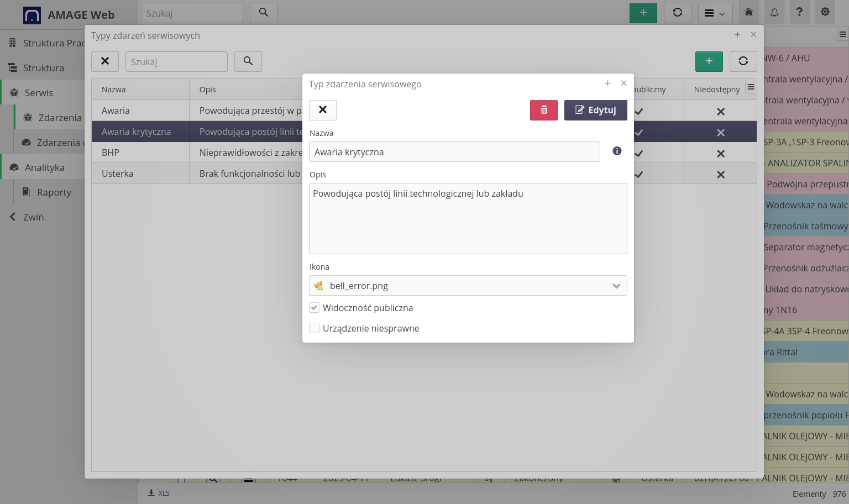Image resolution: width=849 pixels, height=504 pixels.
Task: Select the BHP row
Action: point(424,153)
